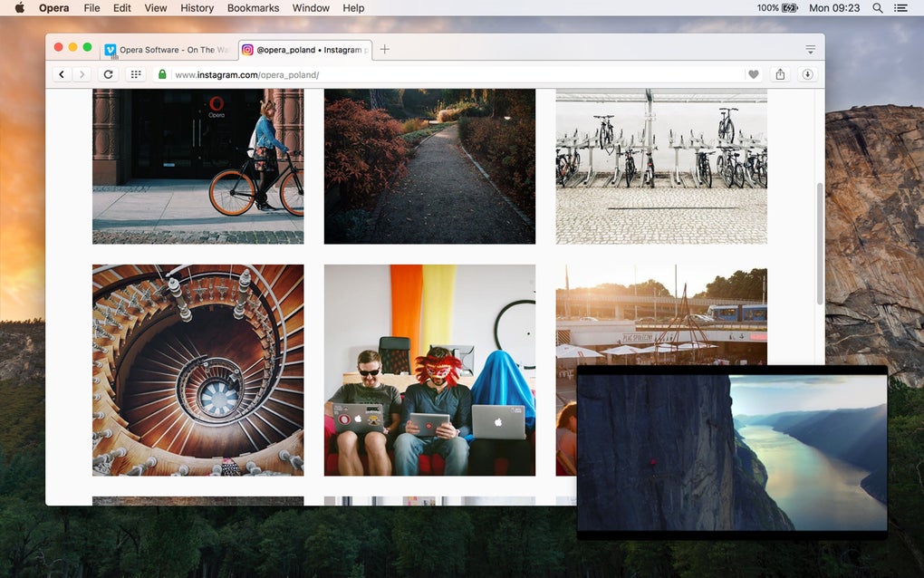Open the share icon in address bar
This screenshot has width=924, height=578.
click(x=780, y=74)
